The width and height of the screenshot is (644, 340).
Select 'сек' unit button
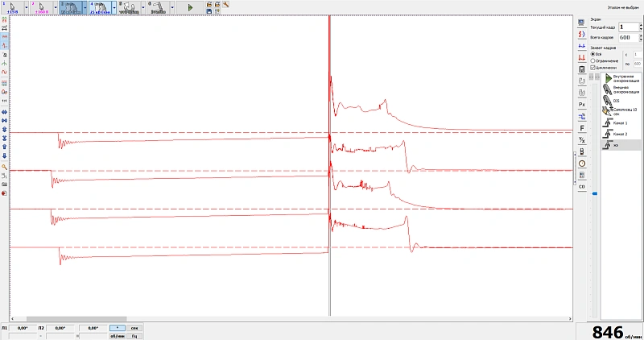click(134, 328)
